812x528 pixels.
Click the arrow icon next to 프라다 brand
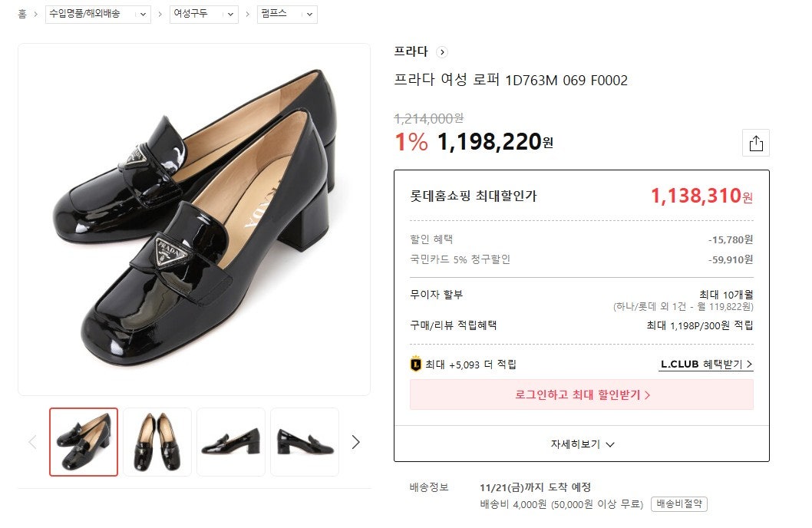tap(441, 52)
